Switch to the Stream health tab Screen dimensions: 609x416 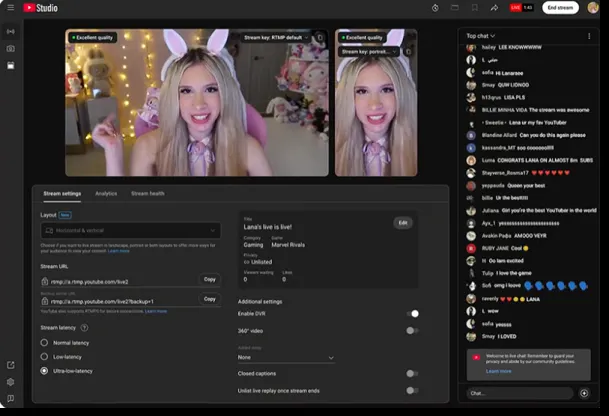tap(148, 193)
